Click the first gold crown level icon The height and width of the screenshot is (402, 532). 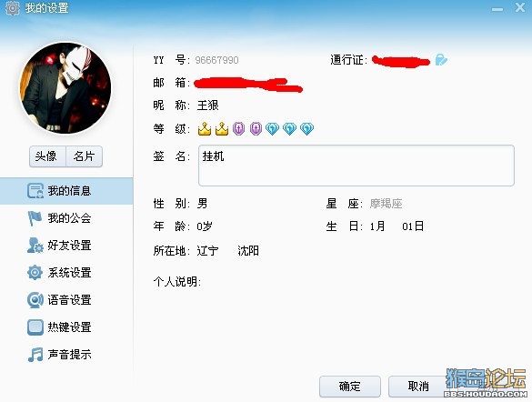pos(205,129)
